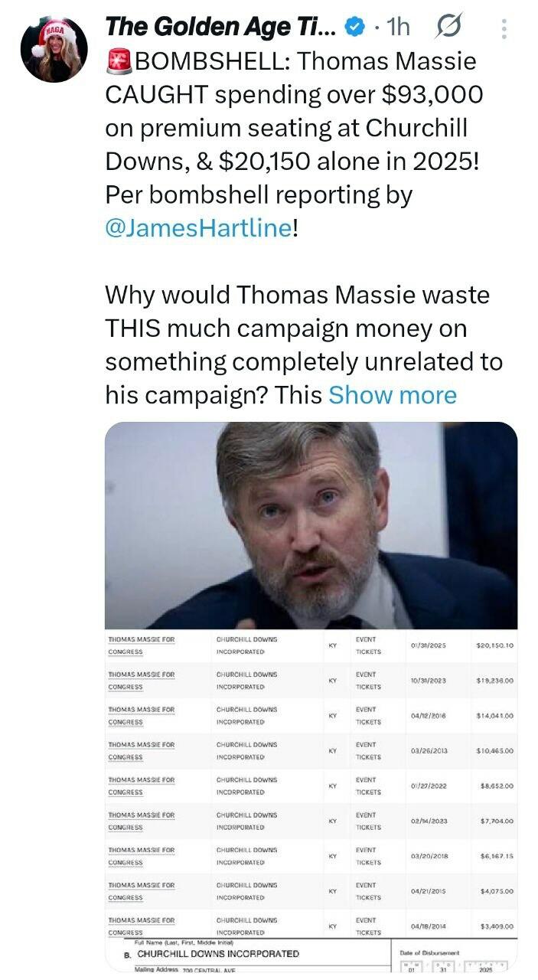Open the three-dot more options menu
538x980 pixels.
(x=504, y=28)
